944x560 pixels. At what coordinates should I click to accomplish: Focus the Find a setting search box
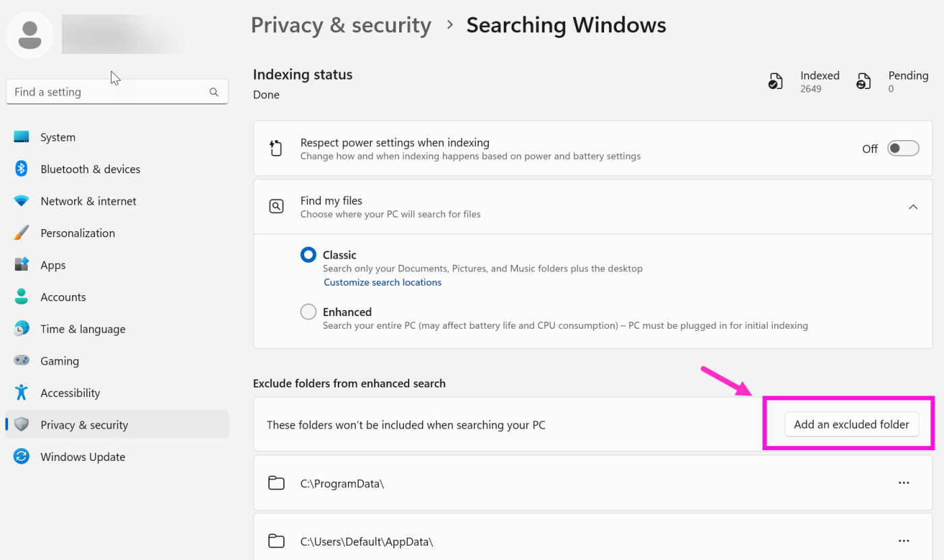[117, 92]
